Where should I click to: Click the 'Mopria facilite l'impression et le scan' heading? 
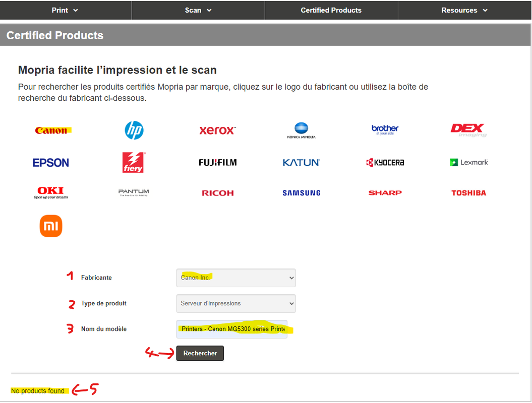pyautogui.click(x=117, y=70)
